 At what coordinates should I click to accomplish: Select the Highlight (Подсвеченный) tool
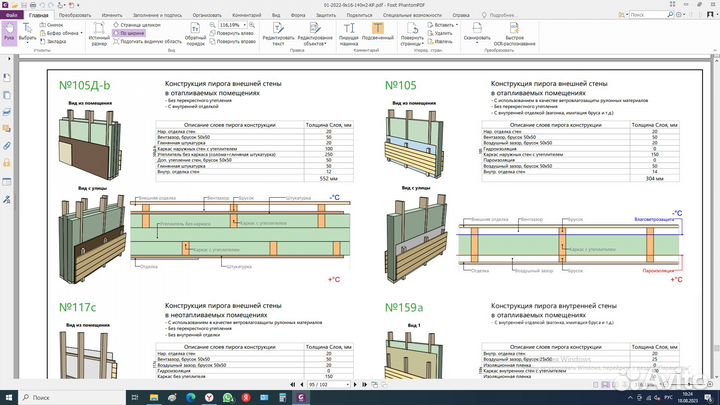(x=378, y=33)
